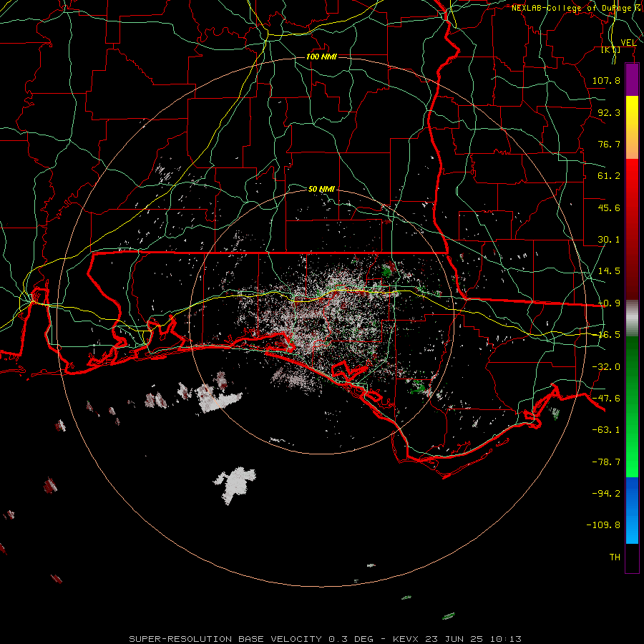The height and width of the screenshot is (644, 644).
Task: Click the 50 NMI range ring label
Action: click(321, 189)
